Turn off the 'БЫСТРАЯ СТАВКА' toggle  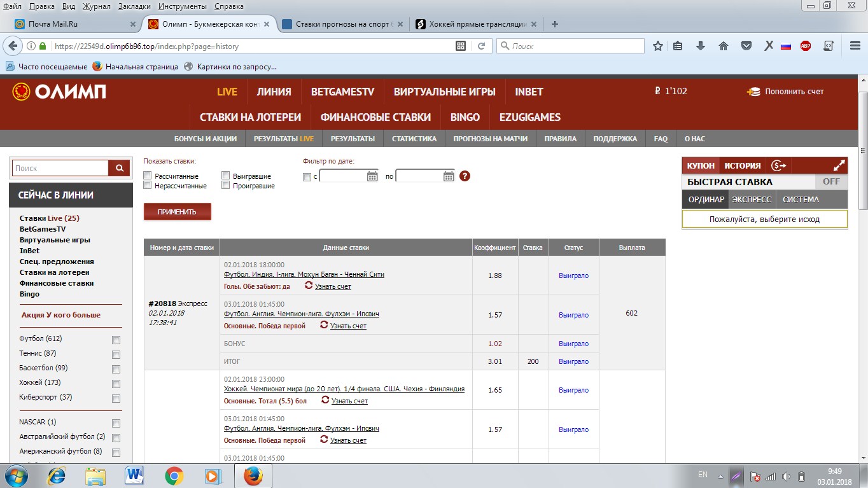tap(832, 181)
